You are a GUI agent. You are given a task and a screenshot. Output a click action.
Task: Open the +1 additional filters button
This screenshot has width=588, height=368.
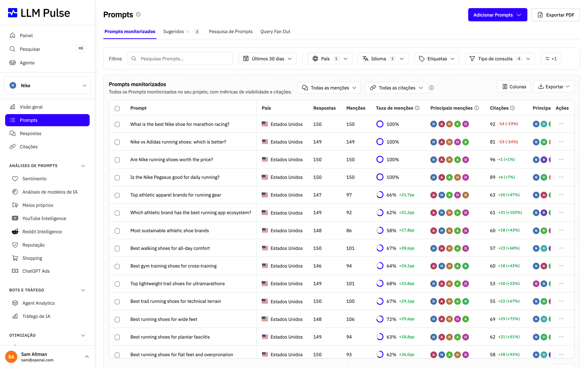point(551,59)
